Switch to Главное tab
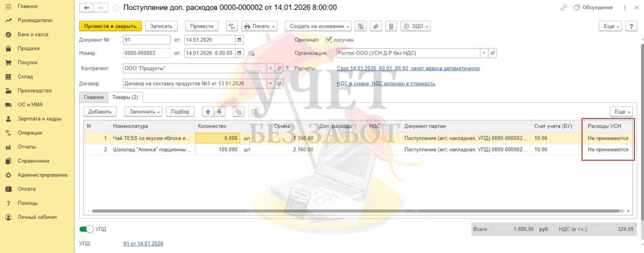This screenshot has height=253, width=644. pyautogui.click(x=93, y=97)
